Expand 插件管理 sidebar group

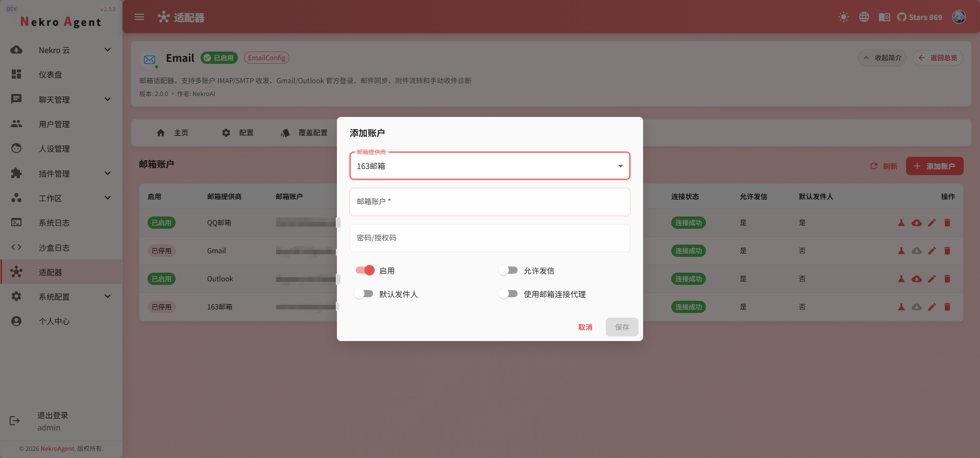[61, 174]
